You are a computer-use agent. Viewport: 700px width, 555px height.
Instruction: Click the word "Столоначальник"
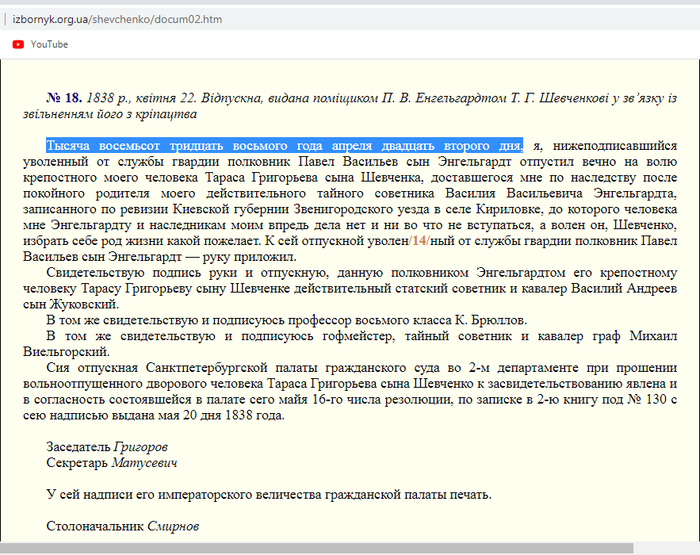94,525
